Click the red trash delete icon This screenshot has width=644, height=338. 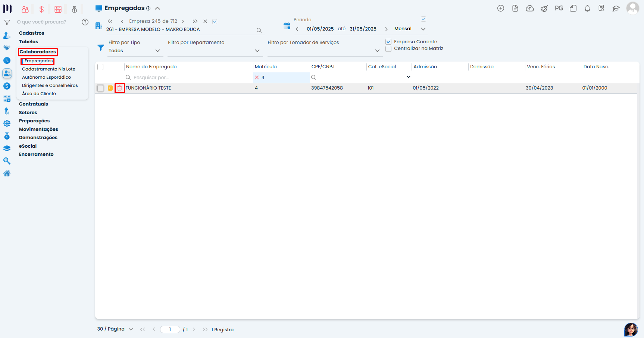(119, 88)
